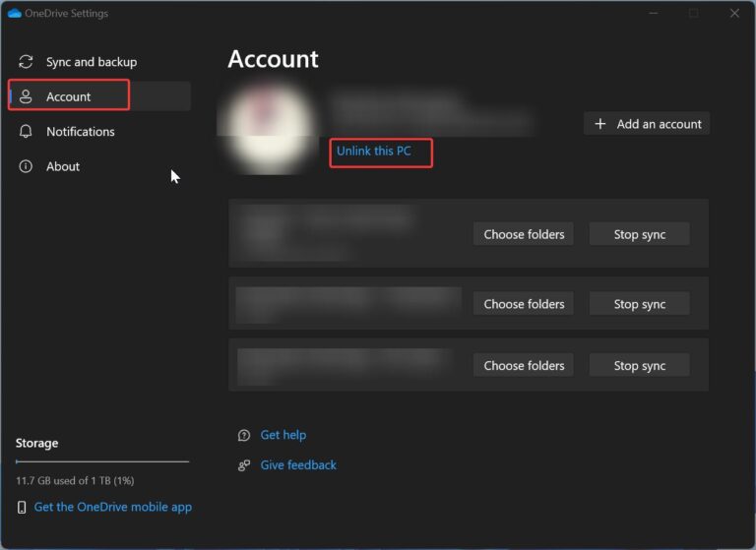Stop sync for the first synced location
This screenshot has height=550, width=756.
click(x=639, y=234)
